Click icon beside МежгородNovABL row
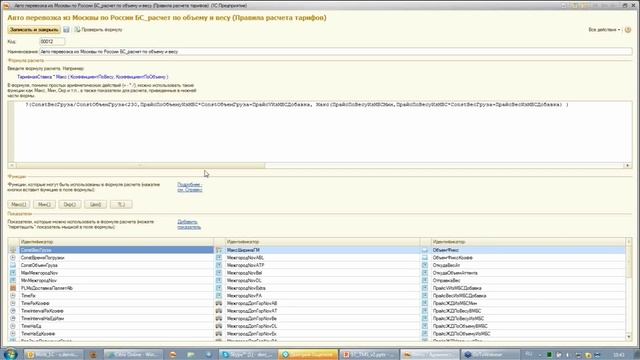 click(219, 258)
